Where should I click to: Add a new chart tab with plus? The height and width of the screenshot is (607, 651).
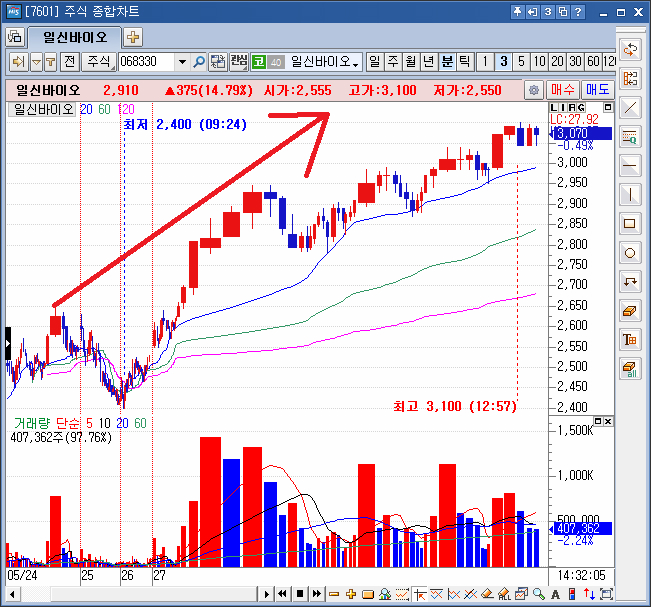click(133, 37)
